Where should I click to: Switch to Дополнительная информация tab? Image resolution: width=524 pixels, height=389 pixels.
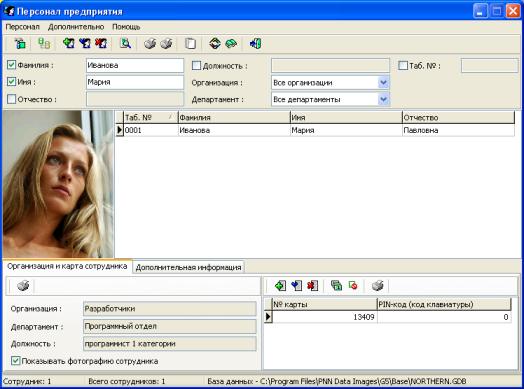188,267
